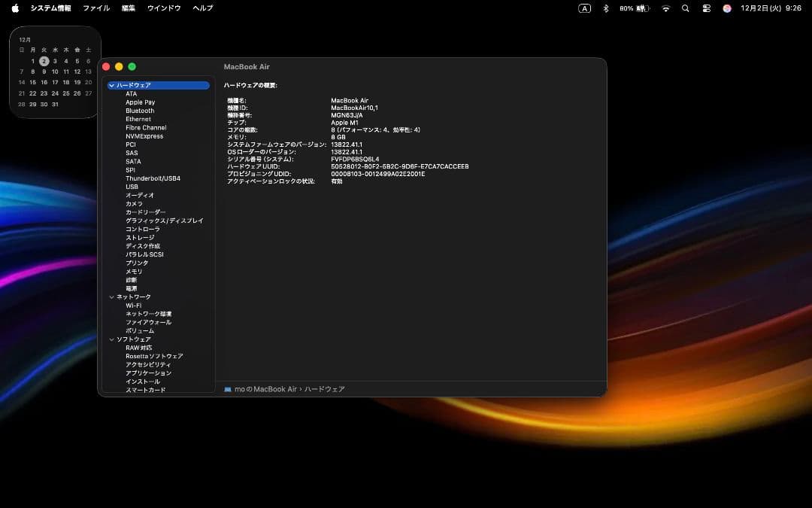Open the Wi-Fi status menu

pos(666,8)
